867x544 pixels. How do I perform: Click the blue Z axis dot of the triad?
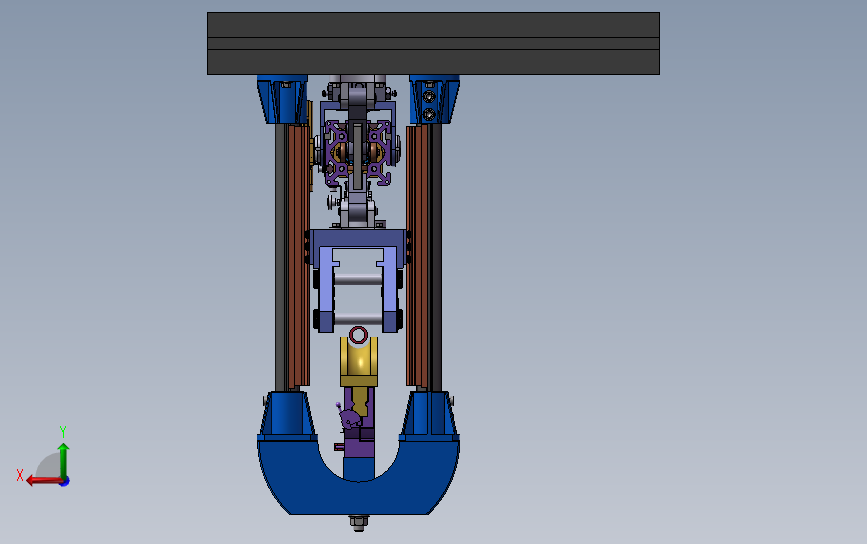[x=65, y=482]
